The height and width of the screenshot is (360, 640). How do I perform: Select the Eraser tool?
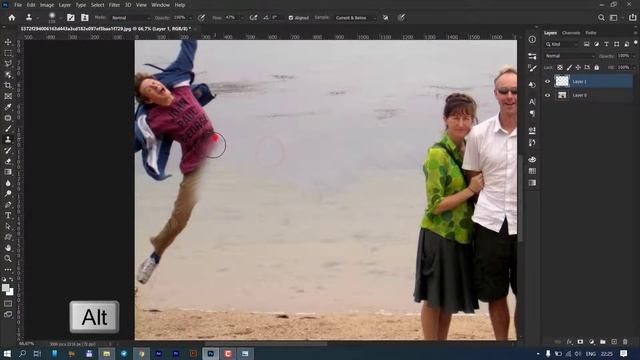click(8, 161)
